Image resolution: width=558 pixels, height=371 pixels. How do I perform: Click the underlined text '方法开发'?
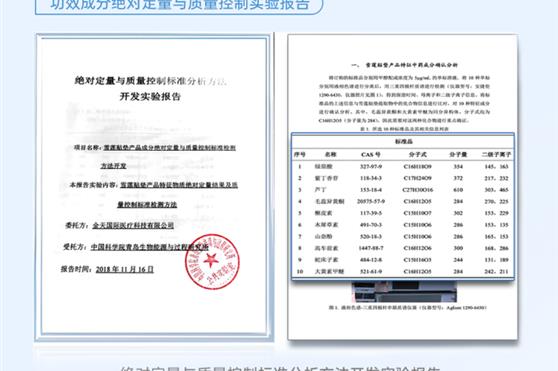(x=114, y=166)
